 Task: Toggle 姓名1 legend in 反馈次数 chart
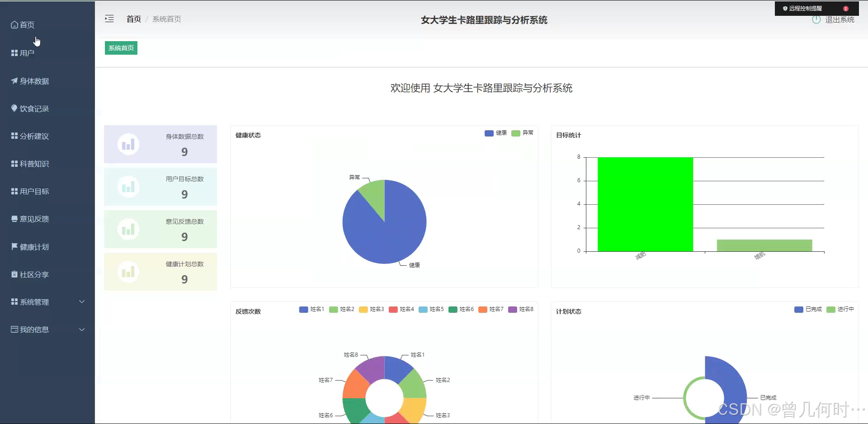tap(311, 309)
